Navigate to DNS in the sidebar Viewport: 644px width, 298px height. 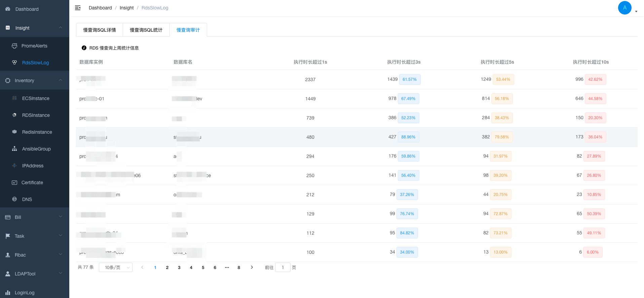point(27,199)
